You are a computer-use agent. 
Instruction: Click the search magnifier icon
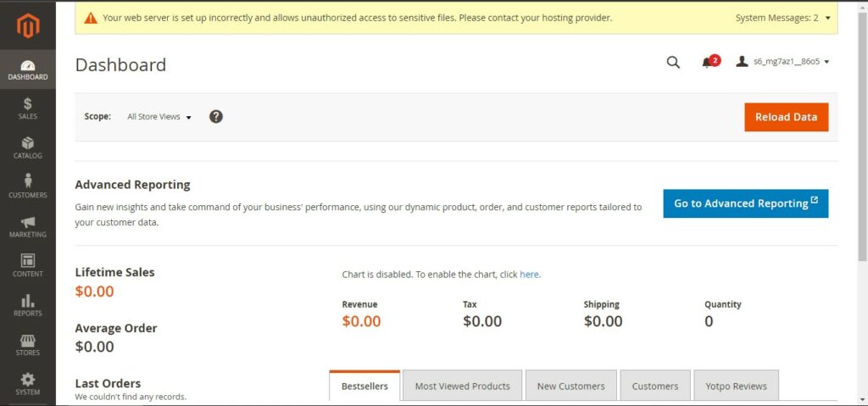(x=673, y=62)
